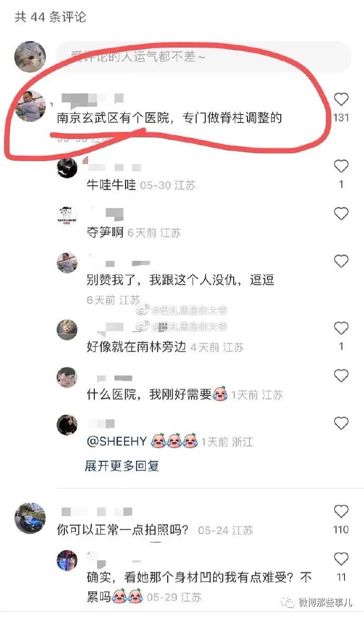
Task: Like the 南京玄武区 hospital comment
Action: pyautogui.click(x=341, y=99)
